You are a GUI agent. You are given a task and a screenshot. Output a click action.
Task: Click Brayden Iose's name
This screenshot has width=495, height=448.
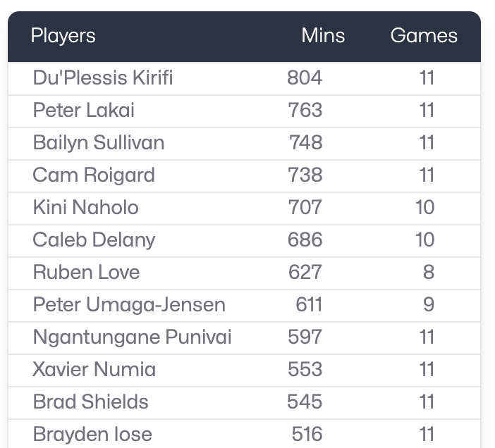92,434
